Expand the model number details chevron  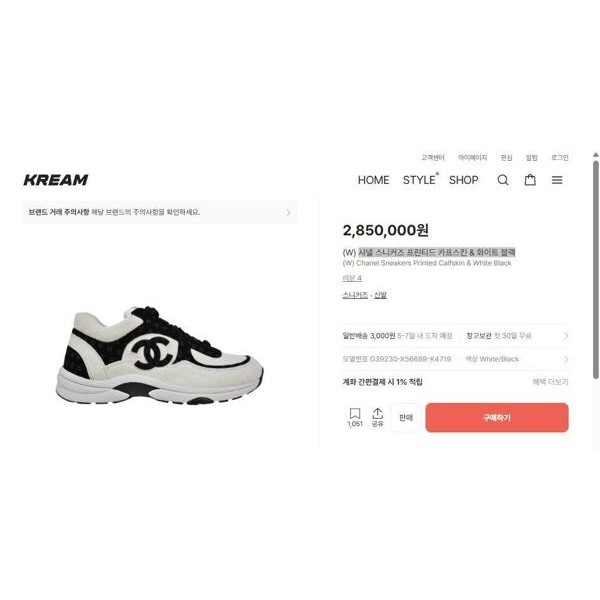pos(566,359)
